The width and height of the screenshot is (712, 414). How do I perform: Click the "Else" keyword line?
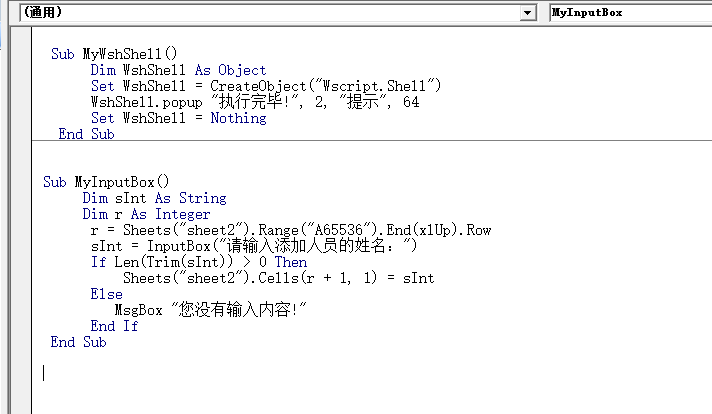coord(106,294)
